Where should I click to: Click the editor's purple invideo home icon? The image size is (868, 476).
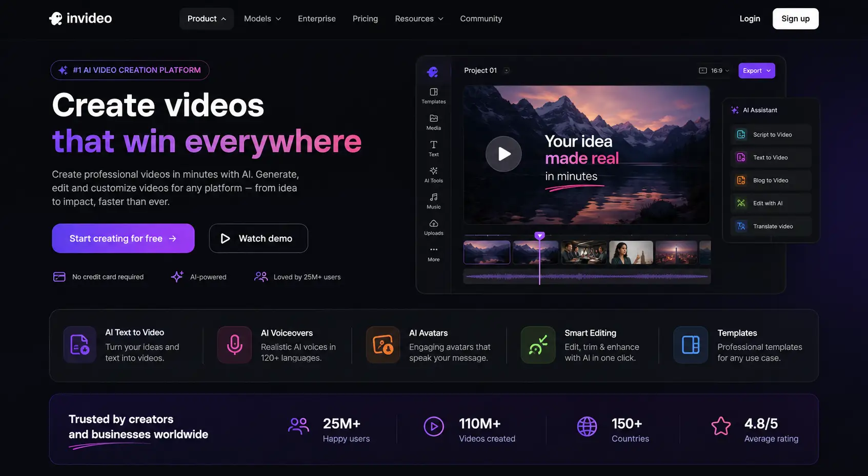(433, 72)
